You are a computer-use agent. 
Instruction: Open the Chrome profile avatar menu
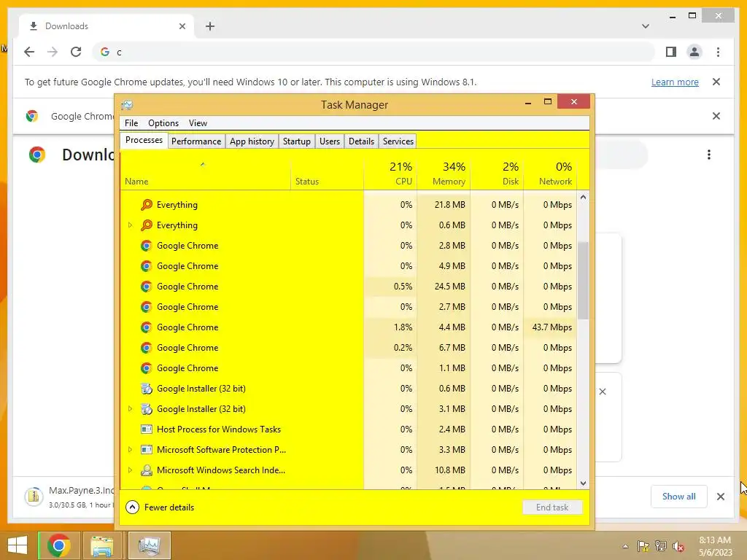(x=694, y=52)
